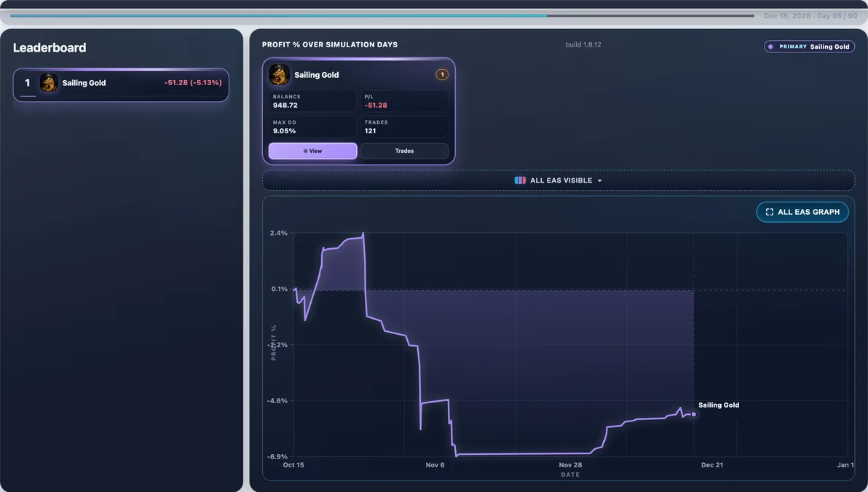Open the ALL EAS GRAPH fullscreen view
Viewport: 868px width, 492px height.
pyautogui.click(x=802, y=212)
